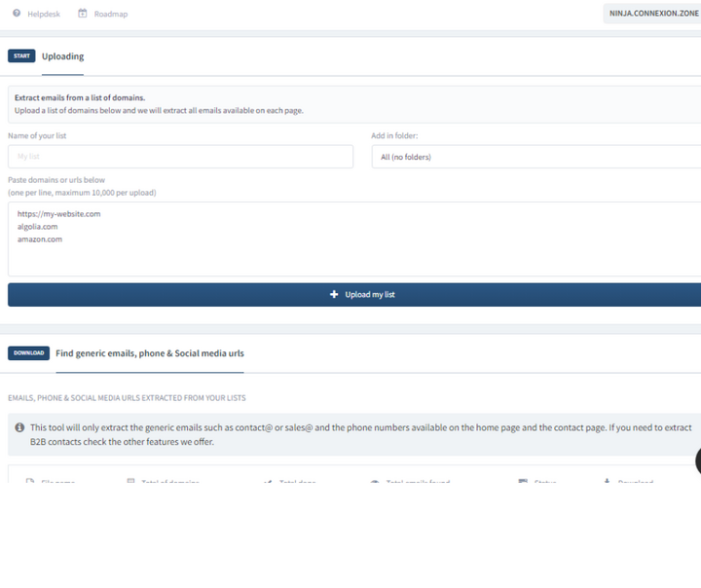Screen dimensions: 701x588
Task: Click the Total emails found column icon
Action: 375,482
